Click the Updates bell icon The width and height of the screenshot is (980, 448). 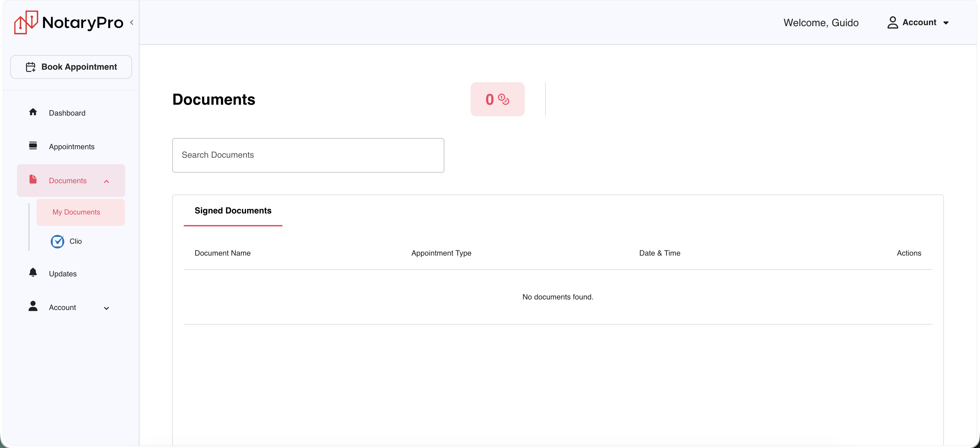coord(33,273)
